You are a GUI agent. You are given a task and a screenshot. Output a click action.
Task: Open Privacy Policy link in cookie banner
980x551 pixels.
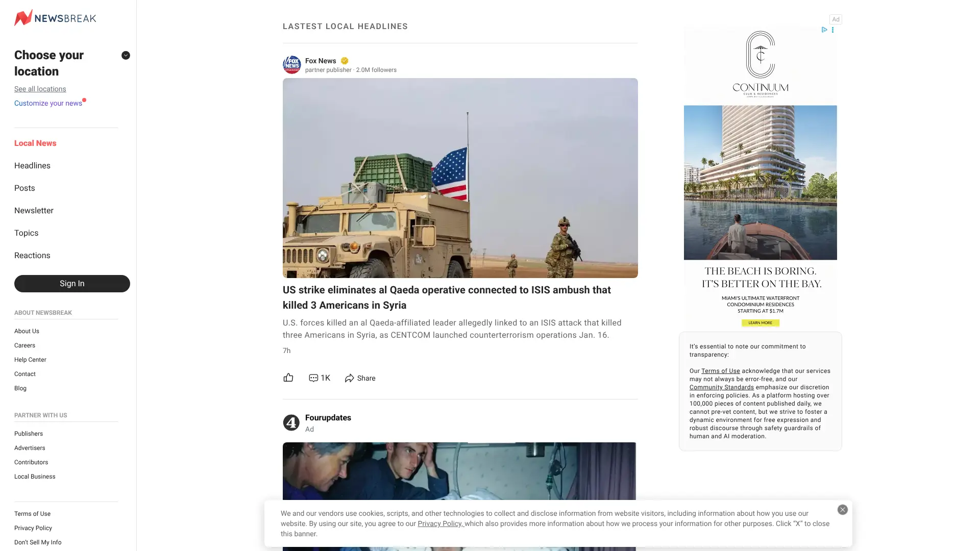[440, 524]
